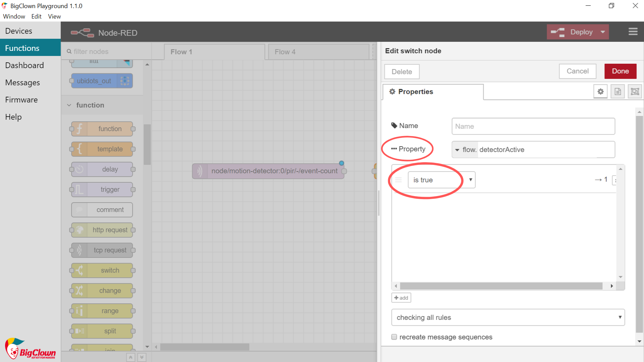Open the View menu
This screenshot has height=362, width=644.
(54, 16)
